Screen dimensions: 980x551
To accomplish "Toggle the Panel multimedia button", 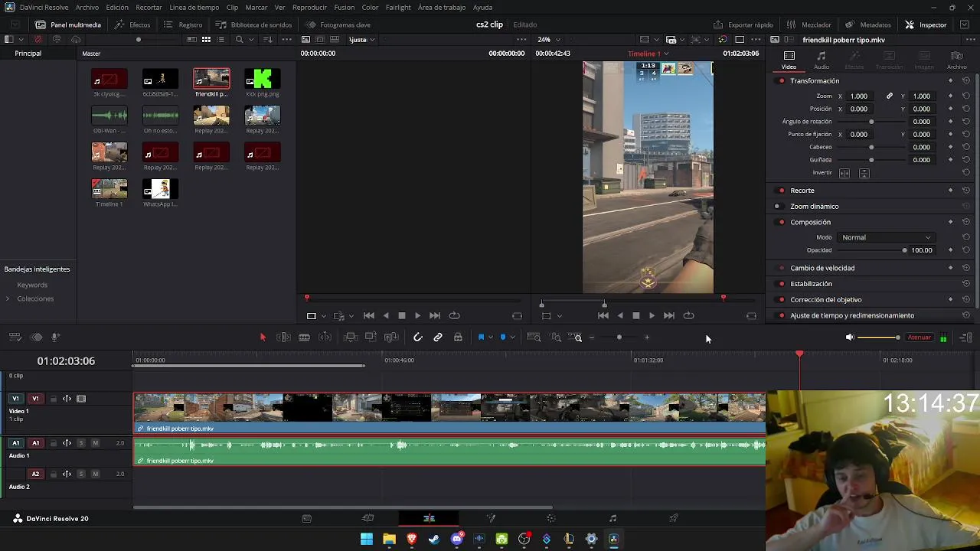I will pyautogui.click(x=68, y=24).
